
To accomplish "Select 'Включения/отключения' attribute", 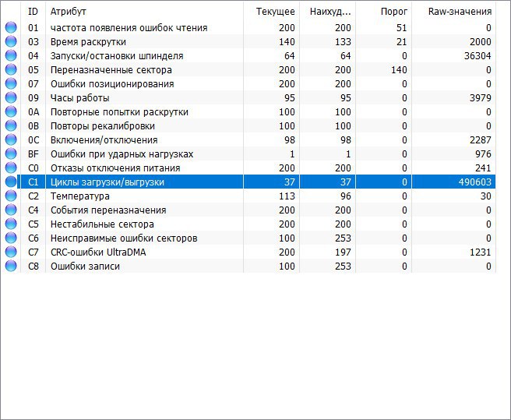I will (104, 140).
